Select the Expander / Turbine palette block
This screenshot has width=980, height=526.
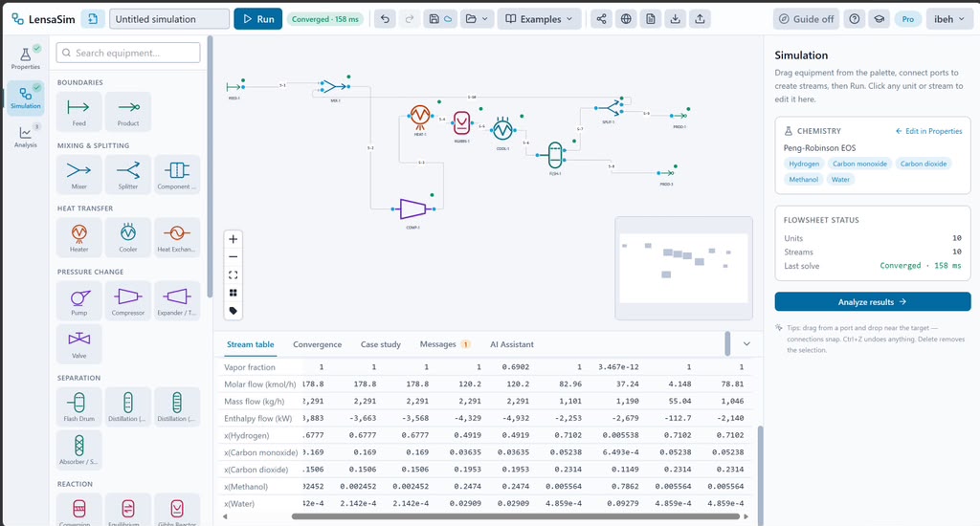click(177, 300)
